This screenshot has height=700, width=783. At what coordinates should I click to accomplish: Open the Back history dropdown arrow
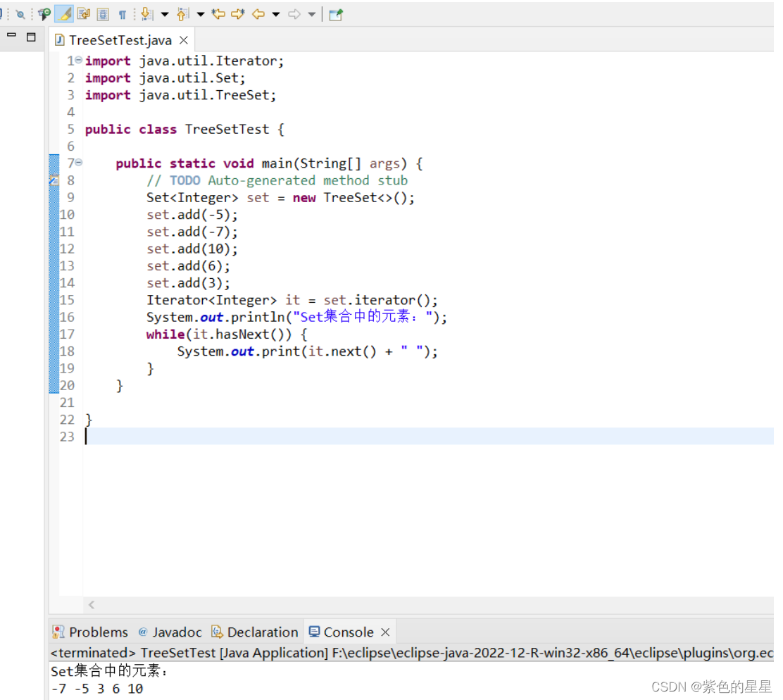(275, 15)
